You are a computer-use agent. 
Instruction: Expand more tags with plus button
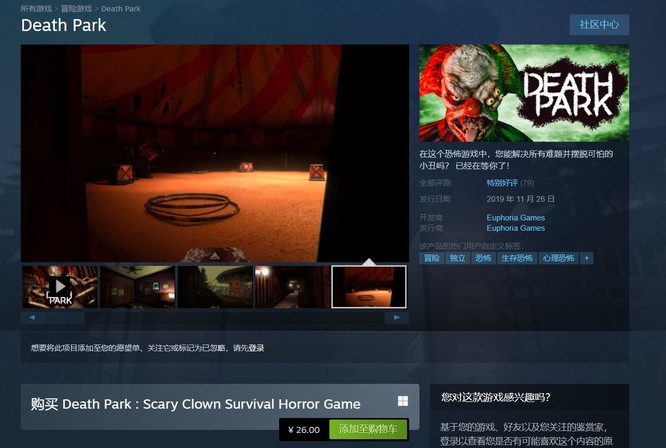[586, 258]
